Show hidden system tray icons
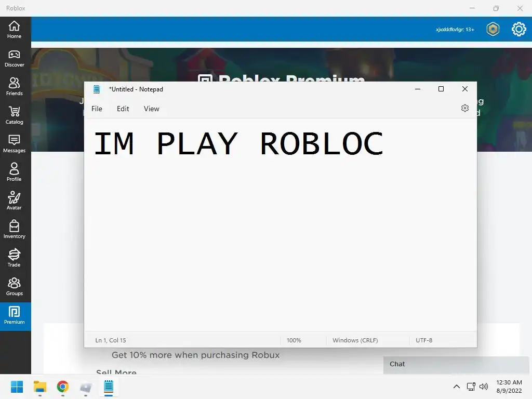 click(x=457, y=387)
